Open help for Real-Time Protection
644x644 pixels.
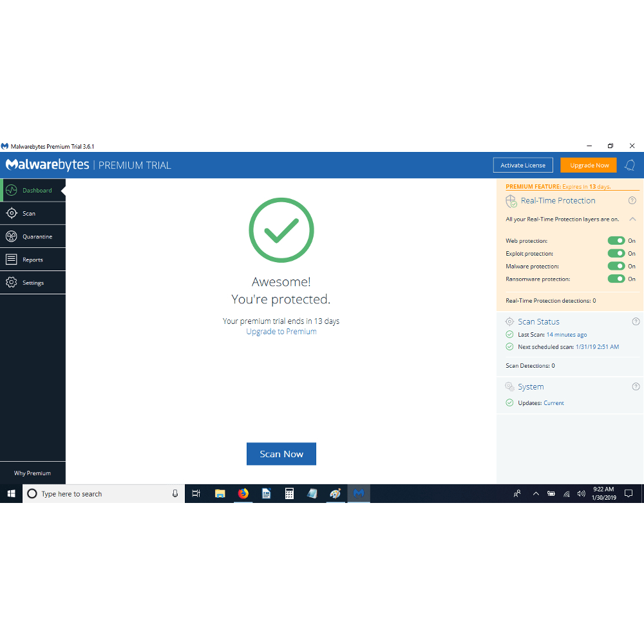(x=632, y=201)
